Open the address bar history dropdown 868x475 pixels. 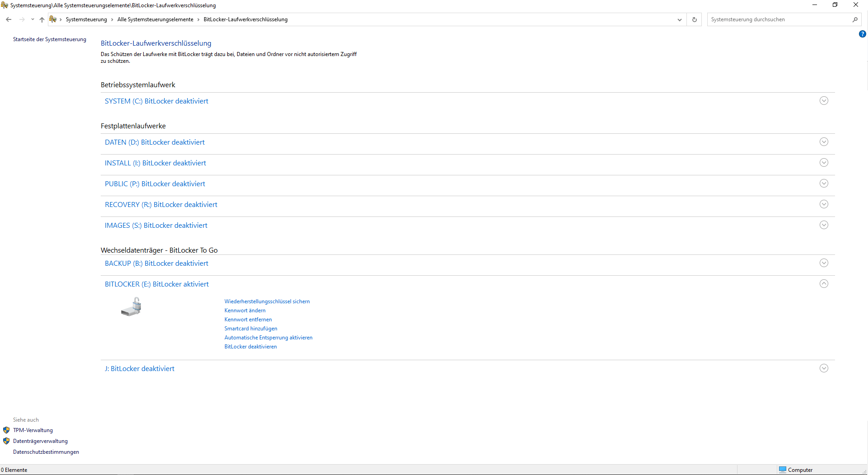(x=679, y=19)
